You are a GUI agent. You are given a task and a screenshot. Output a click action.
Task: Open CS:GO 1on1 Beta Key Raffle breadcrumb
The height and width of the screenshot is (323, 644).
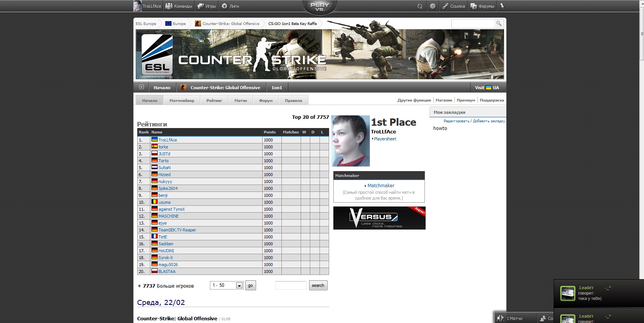point(293,23)
